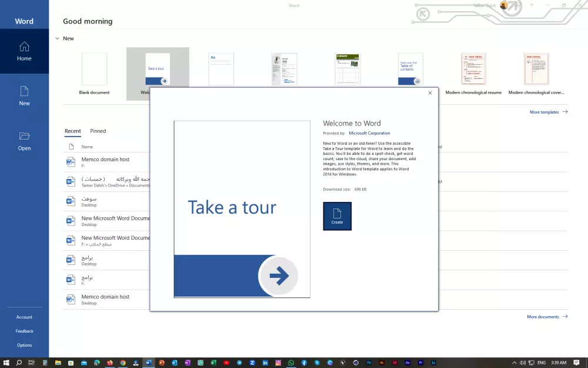Launch Photoshop from taskbar

[369, 363]
